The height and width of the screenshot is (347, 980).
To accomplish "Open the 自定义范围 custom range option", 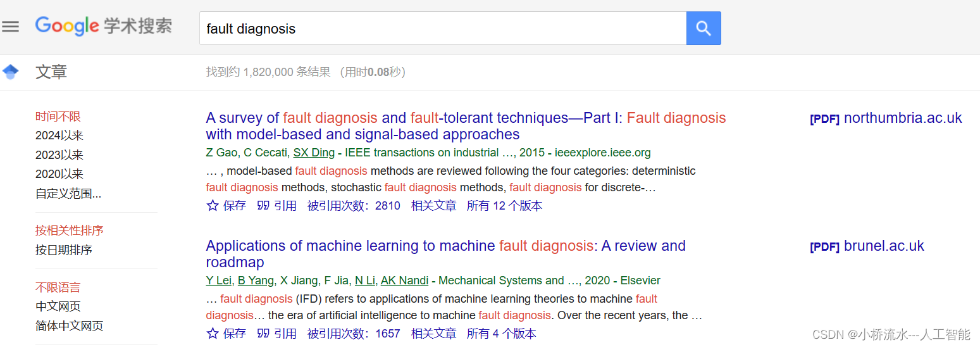I will (68, 194).
